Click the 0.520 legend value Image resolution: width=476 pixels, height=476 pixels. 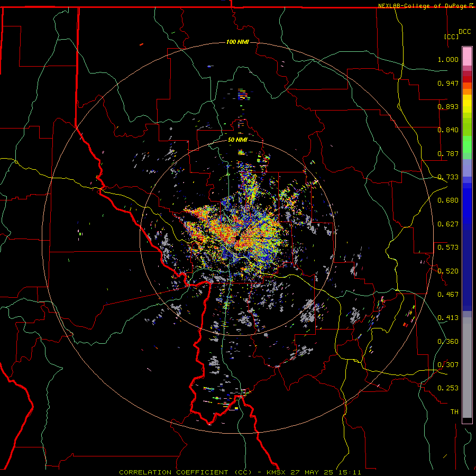tap(448, 271)
